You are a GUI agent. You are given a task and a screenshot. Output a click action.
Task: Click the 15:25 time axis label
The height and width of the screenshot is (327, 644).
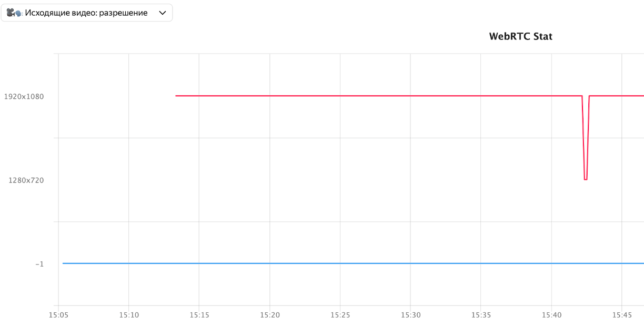point(339,315)
